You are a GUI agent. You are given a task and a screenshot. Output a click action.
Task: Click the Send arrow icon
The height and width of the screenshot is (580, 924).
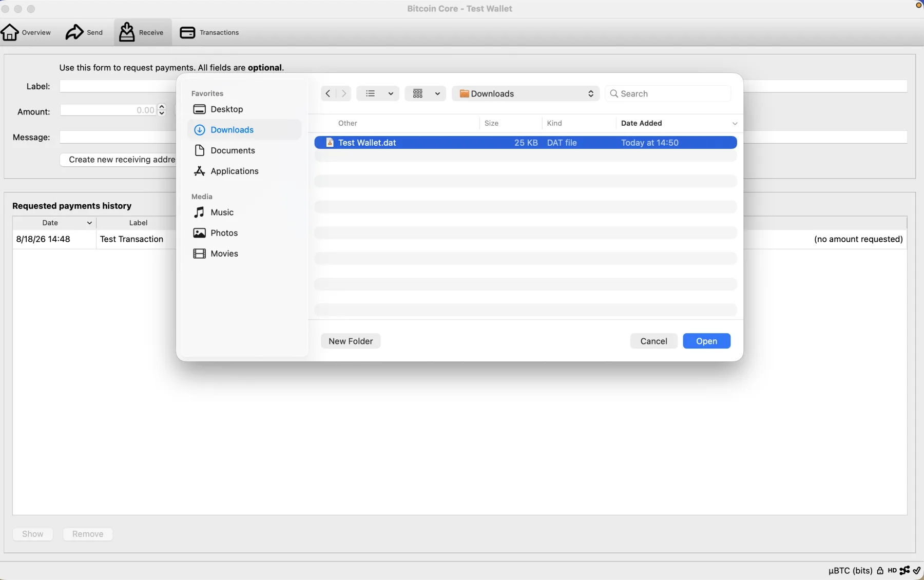[74, 32]
